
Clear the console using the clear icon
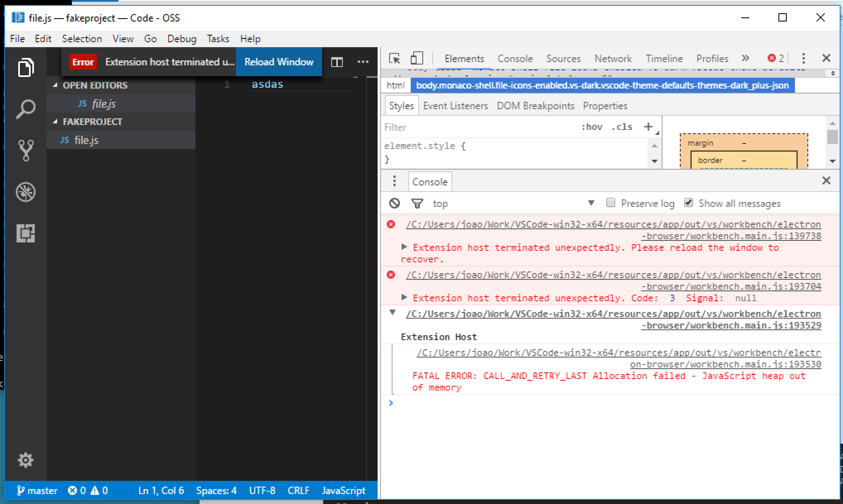tap(394, 203)
